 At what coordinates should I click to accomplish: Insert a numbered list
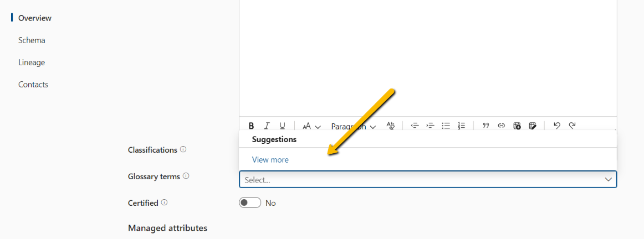[461, 126]
